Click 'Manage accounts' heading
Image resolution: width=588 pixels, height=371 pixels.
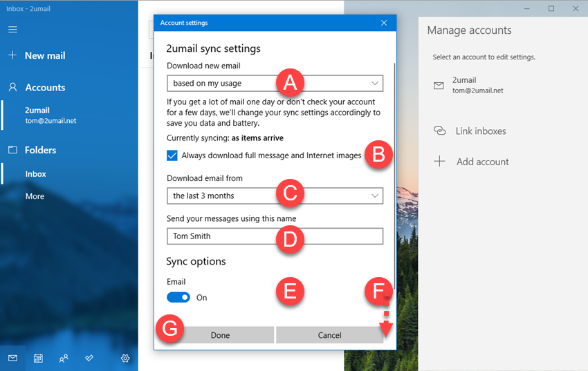coord(469,30)
